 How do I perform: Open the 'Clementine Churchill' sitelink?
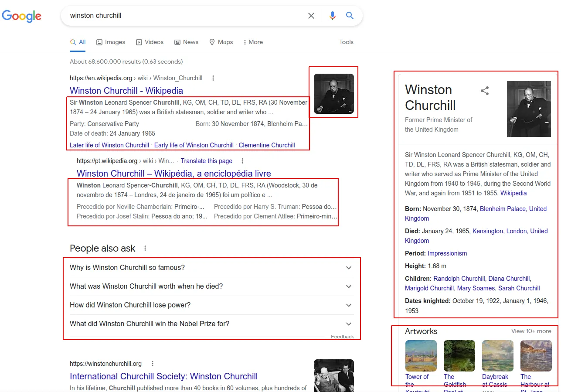[267, 145]
